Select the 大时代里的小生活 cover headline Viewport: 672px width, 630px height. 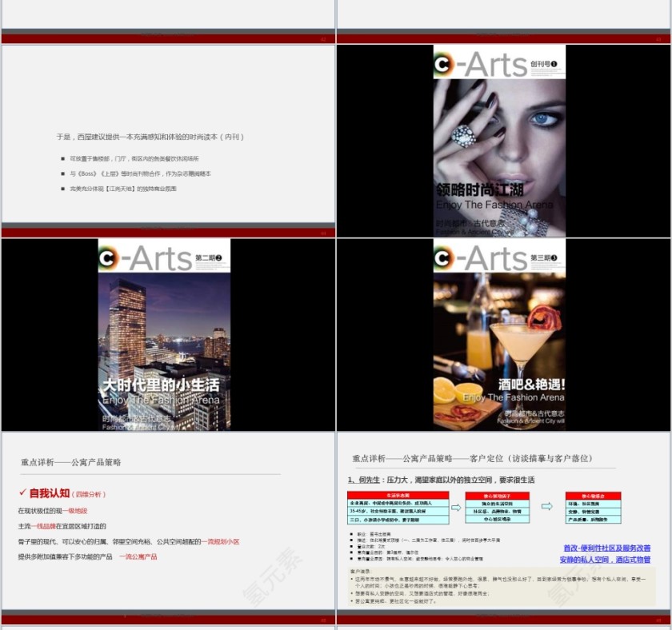(162, 385)
